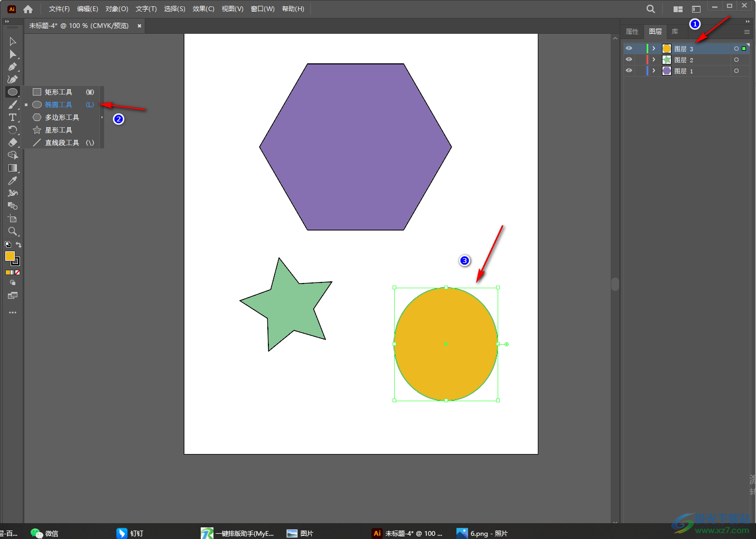Open Layers panel hamburger menu

tap(747, 32)
